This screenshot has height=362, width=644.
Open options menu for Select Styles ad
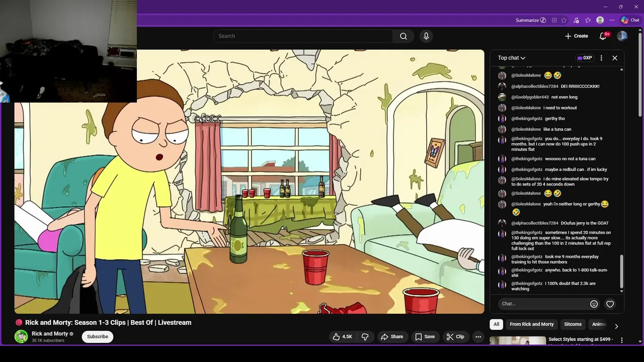622,340
